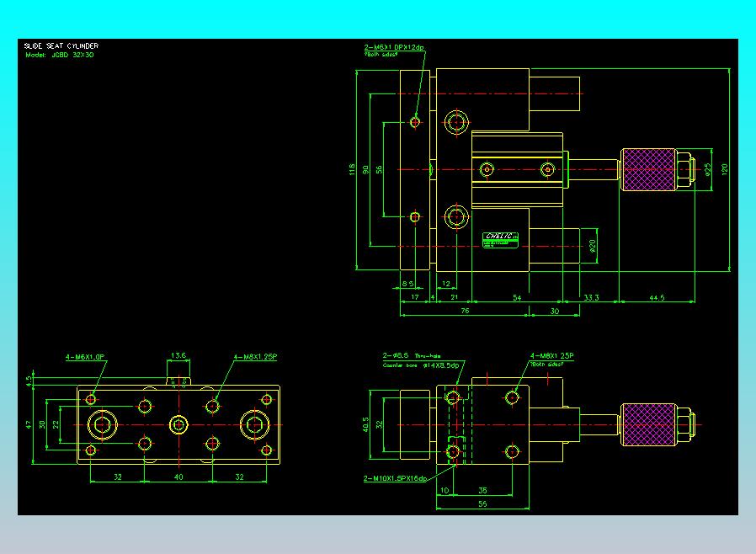This screenshot has width=756, height=554.
Task: Click the ø25 diameter dimension
Action: click(x=707, y=169)
